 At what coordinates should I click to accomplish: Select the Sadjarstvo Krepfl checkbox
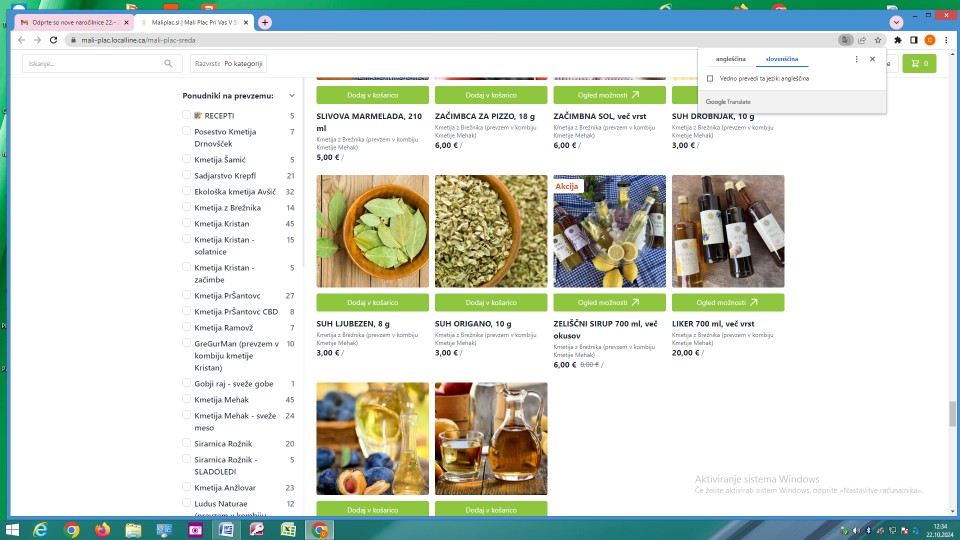[x=186, y=174]
